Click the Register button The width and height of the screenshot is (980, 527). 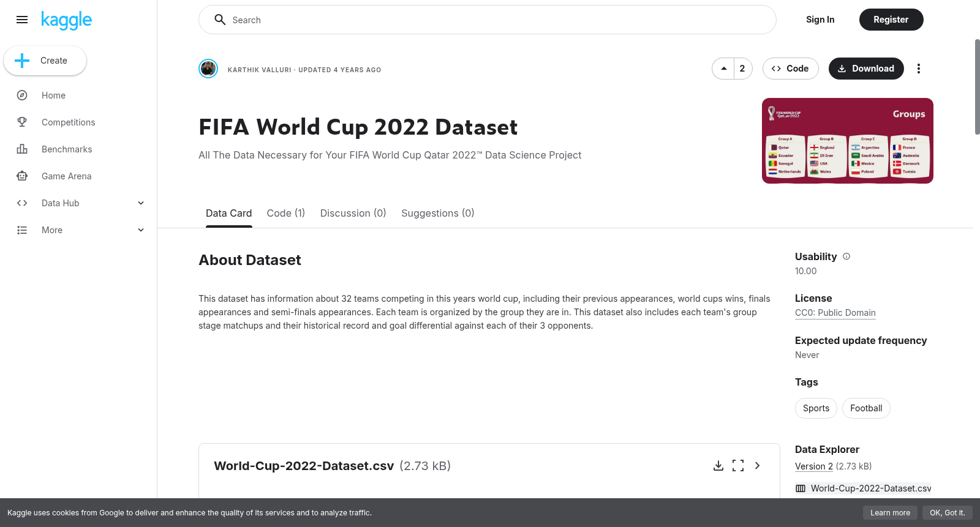click(x=891, y=20)
